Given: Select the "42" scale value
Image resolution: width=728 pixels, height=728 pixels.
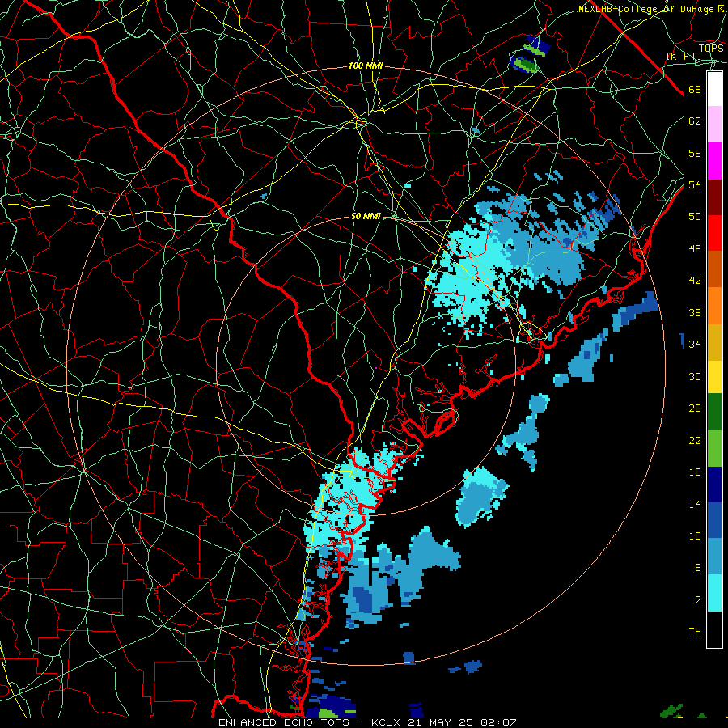Looking at the screenshot, I should point(695,281).
